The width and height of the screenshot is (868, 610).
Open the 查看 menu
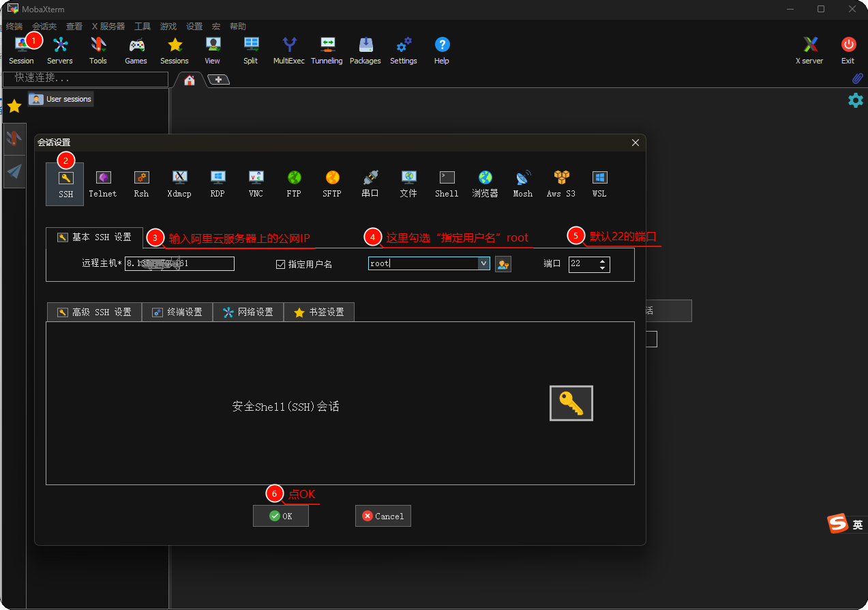(x=74, y=26)
